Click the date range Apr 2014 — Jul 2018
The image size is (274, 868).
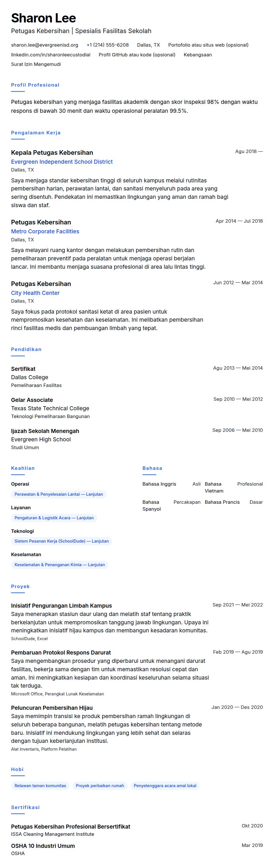(x=239, y=221)
